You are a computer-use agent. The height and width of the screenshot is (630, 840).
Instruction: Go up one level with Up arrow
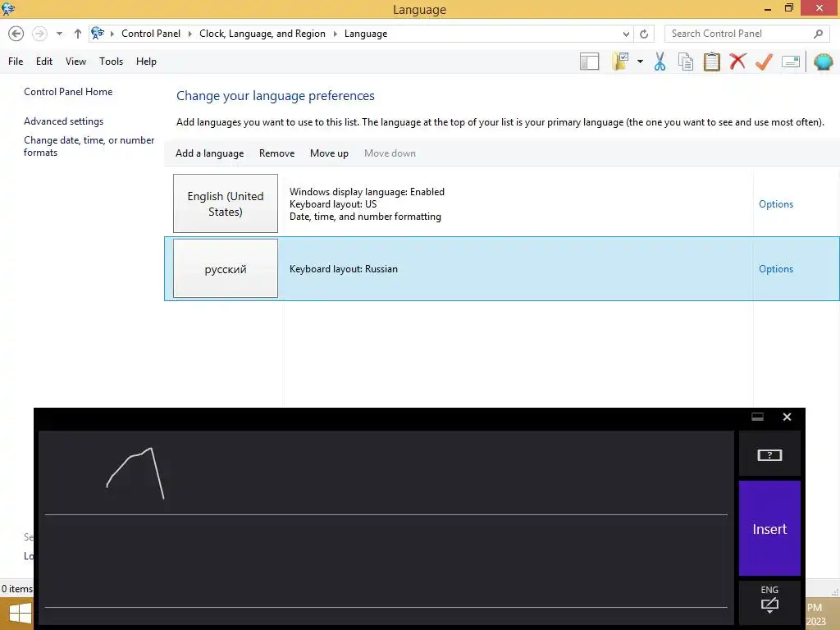[x=78, y=34]
